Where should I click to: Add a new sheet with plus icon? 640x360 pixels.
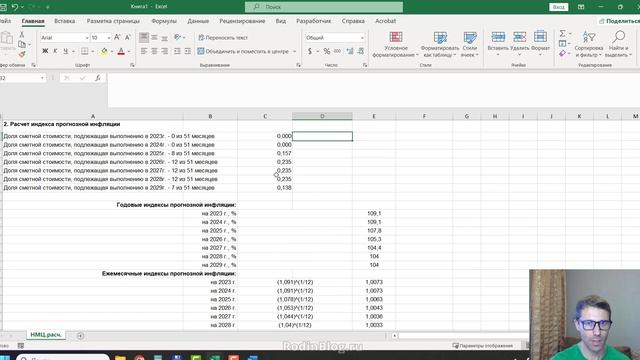click(x=80, y=336)
